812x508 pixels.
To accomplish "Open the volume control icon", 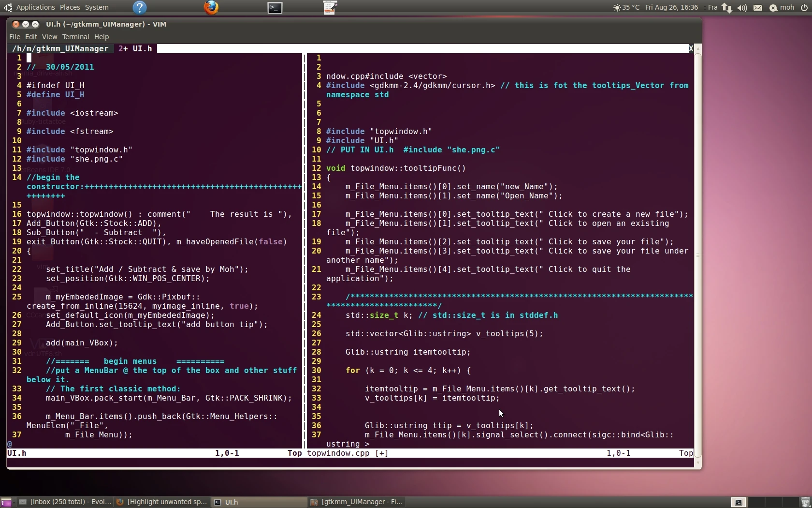I will (x=742, y=8).
